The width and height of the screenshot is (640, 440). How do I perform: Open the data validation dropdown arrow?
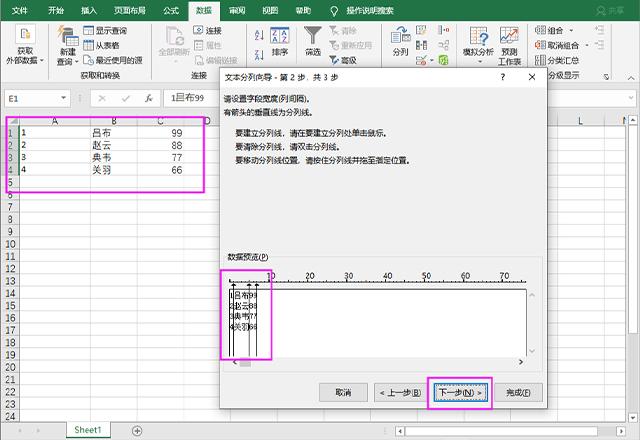[431, 60]
